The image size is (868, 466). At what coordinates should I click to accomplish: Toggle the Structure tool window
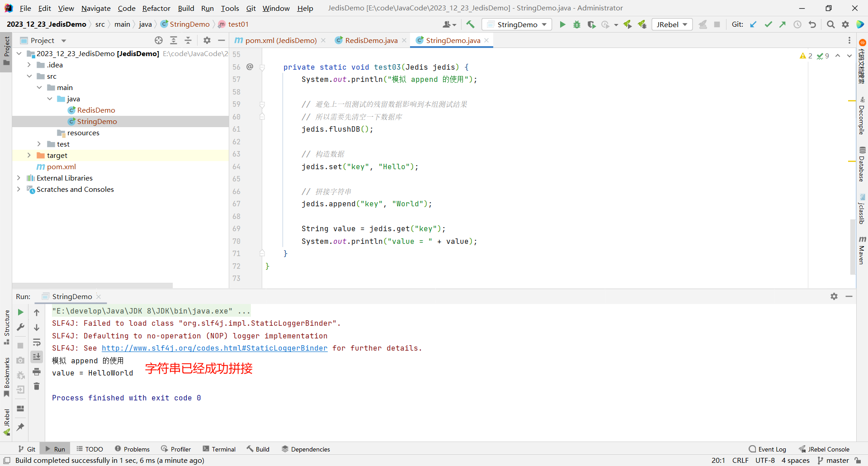[6, 327]
